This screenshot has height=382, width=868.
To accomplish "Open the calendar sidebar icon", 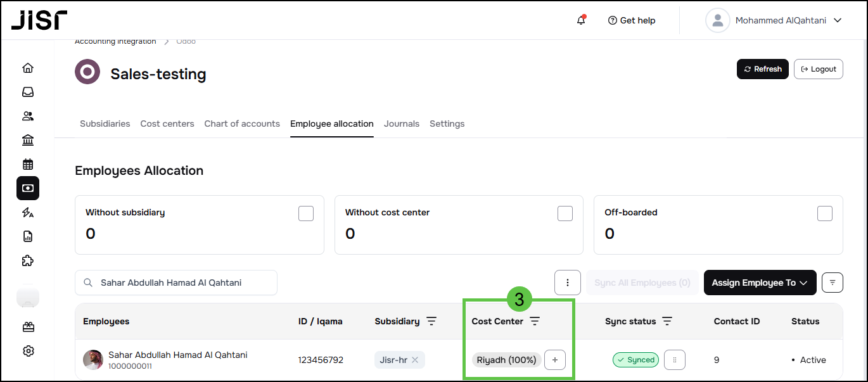I will tap(28, 164).
